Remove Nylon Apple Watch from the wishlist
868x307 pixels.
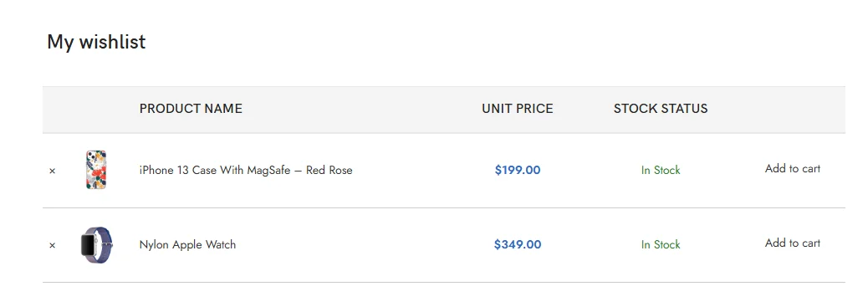click(53, 245)
